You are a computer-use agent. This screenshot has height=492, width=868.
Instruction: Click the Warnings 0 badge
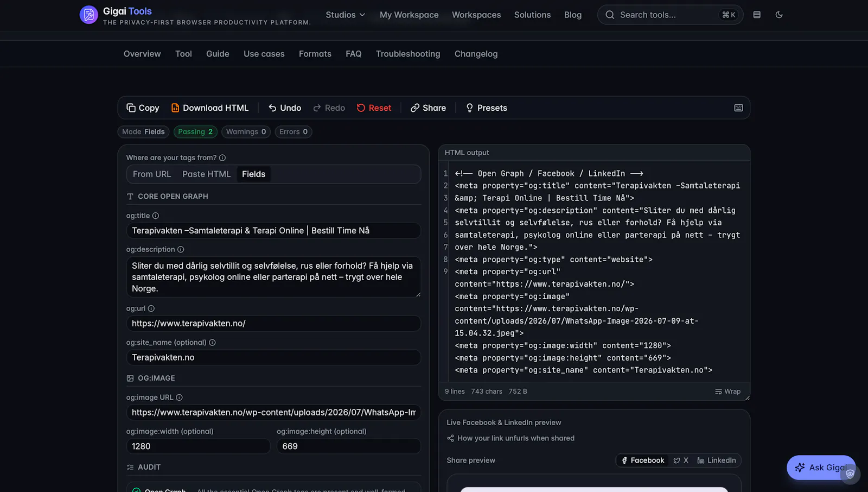pyautogui.click(x=246, y=132)
